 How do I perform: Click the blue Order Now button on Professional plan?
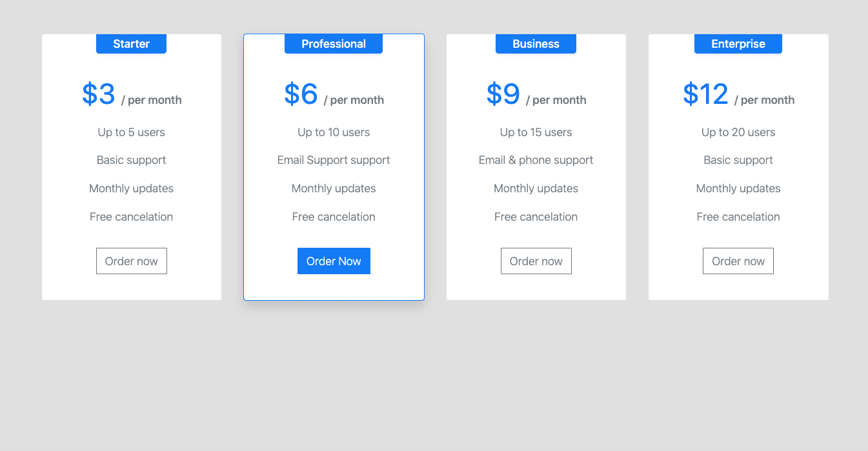click(x=334, y=261)
